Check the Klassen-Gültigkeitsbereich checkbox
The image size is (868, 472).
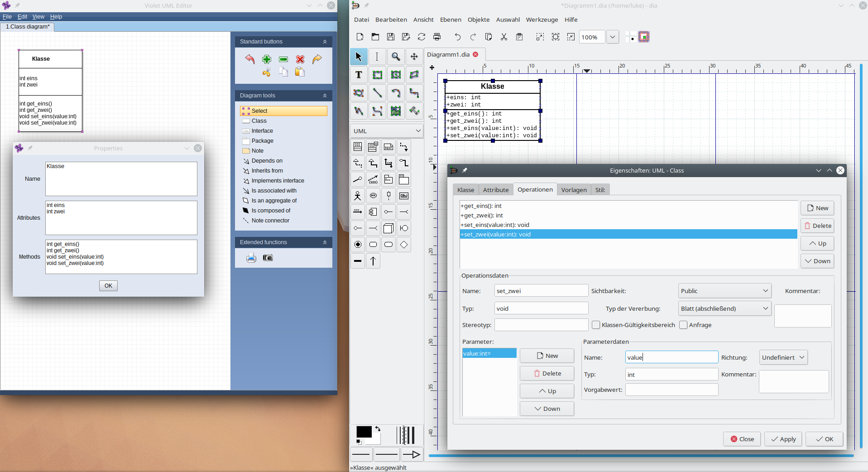(596, 325)
